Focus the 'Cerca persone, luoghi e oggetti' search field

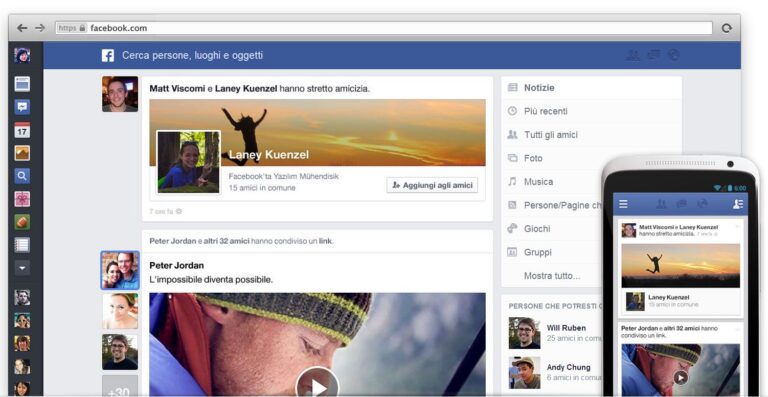[192, 55]
